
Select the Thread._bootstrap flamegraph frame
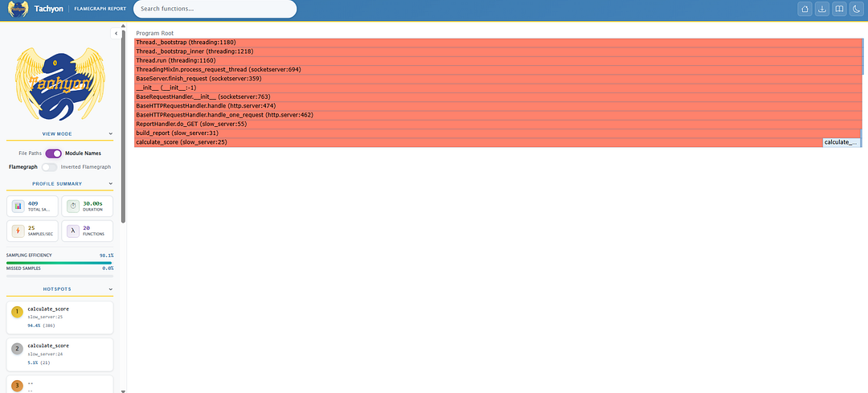(x=498, y=43)
